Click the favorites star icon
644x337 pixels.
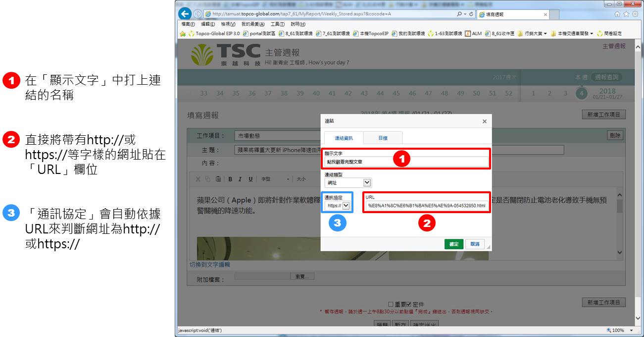point(627,14)
